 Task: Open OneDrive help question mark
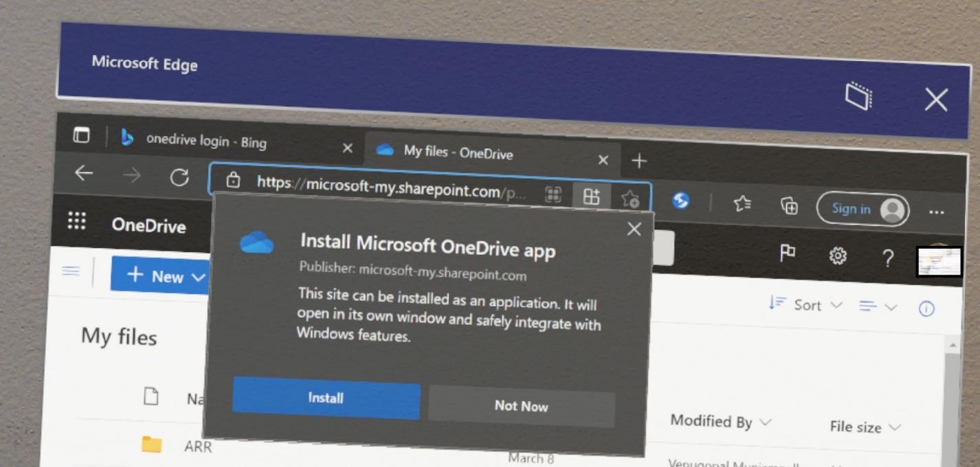(x=888, y=259)
